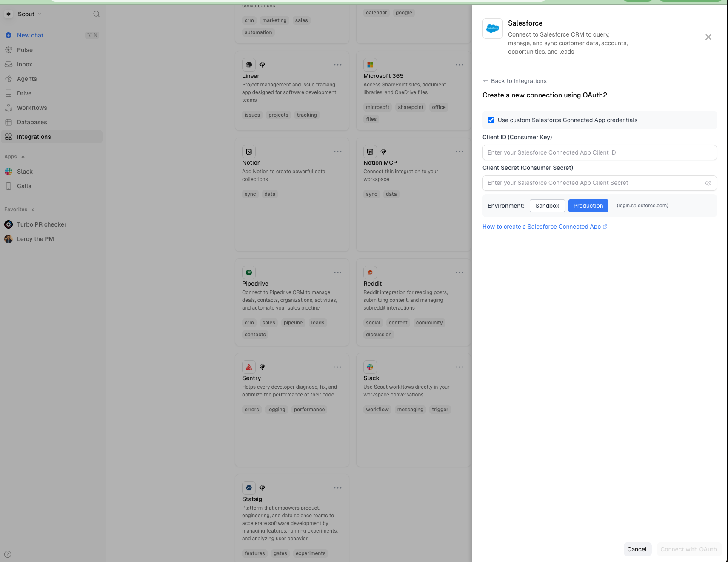This screenshot has width=728, height=562.
Task: Open the Slack app in the sidebar
Action: tap(25, 172)
